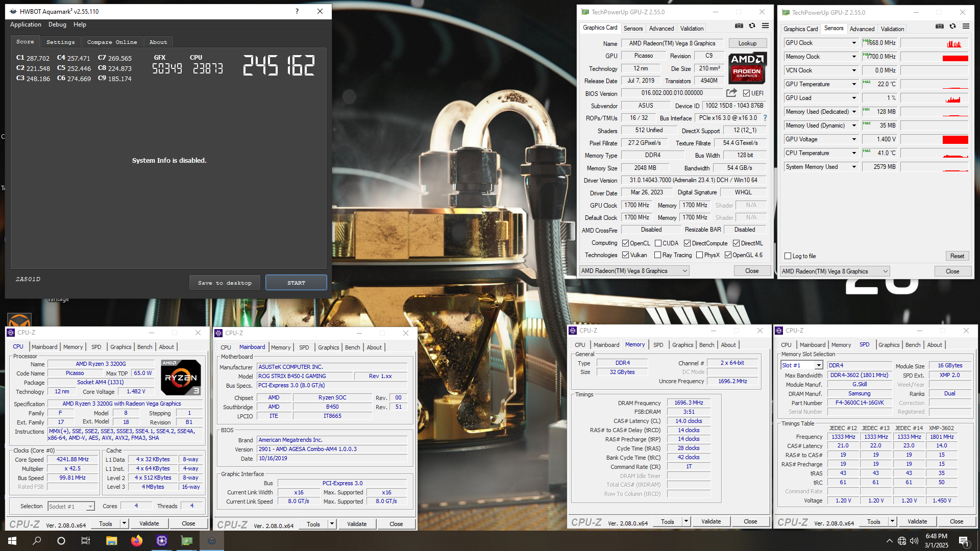The width and height of the screenshot is (980, 551).
Task: Open the Windows Start menu
Action: click(12, 541)
